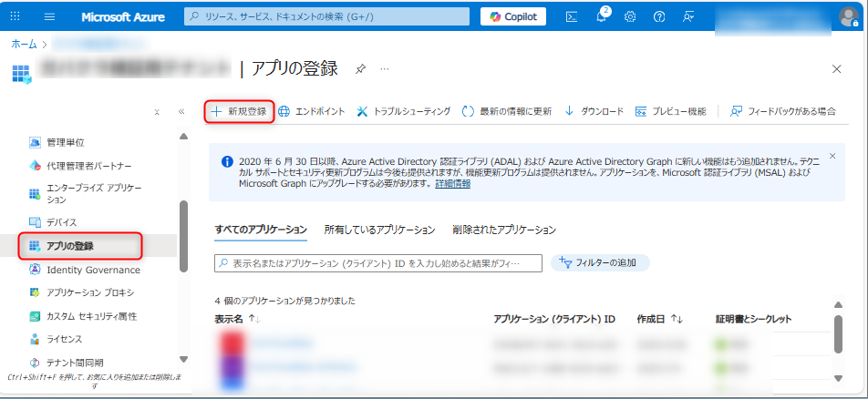Click フィルターの追加 button
This screenshot has height=399, width=868.
600,263
